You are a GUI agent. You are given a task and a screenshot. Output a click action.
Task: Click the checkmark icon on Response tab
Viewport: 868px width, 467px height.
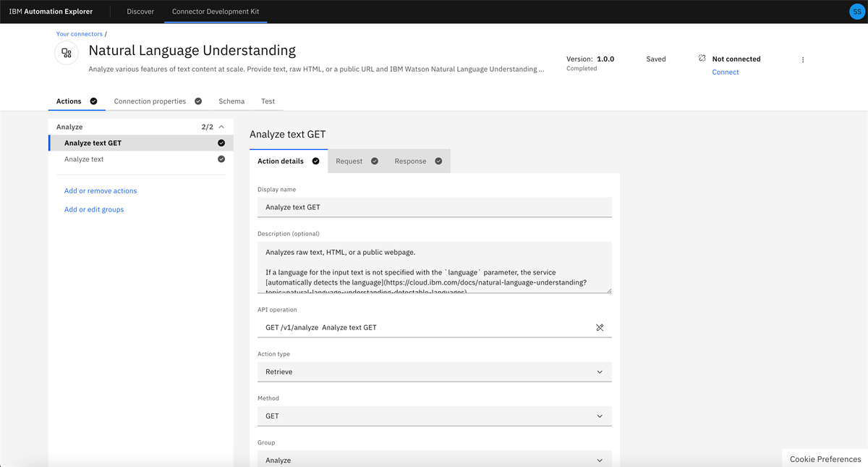coord(438,161)
